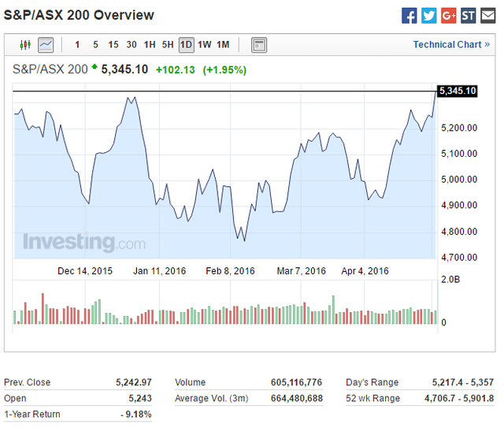Click the 52 wk Range label
This screenshot has height=428, width=504.
pos(372,398)
